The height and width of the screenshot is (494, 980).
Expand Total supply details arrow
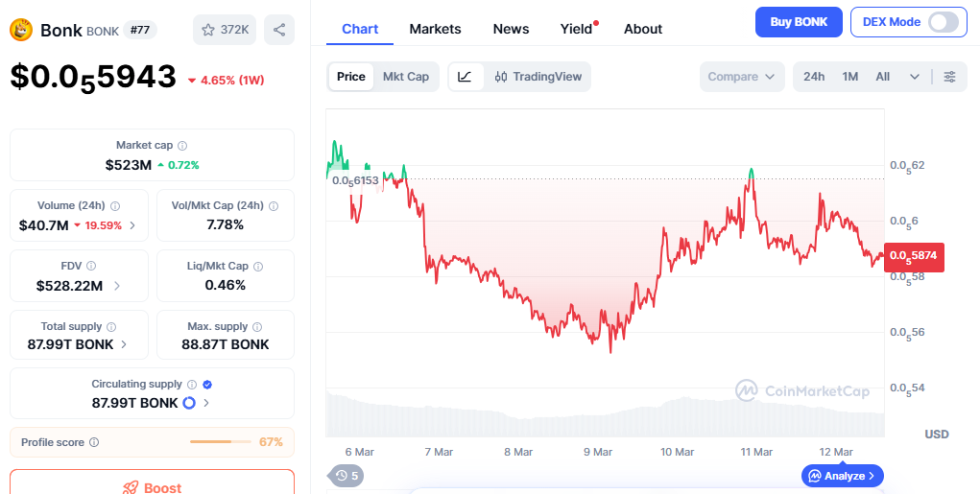point(124,344)
